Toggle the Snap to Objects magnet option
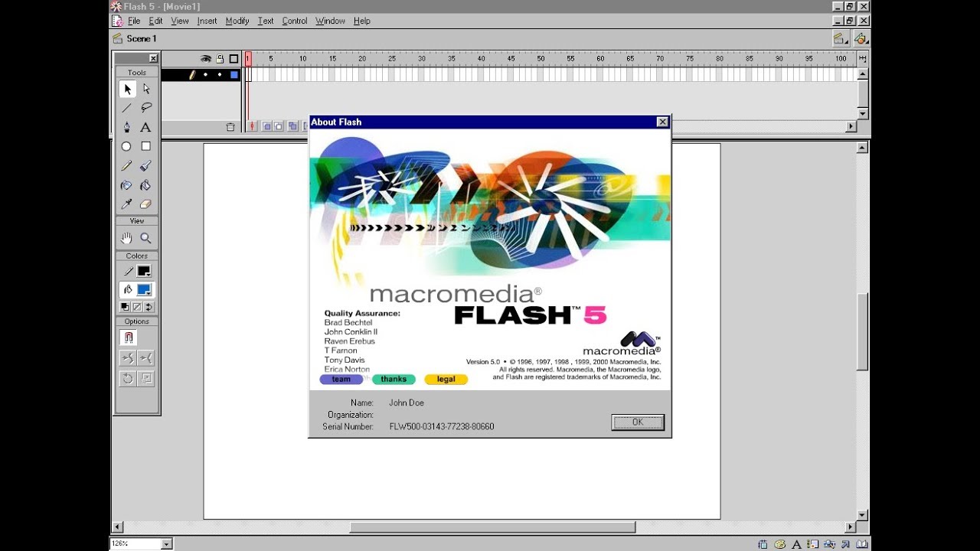The image size is (980, 551). coord(128,337)
